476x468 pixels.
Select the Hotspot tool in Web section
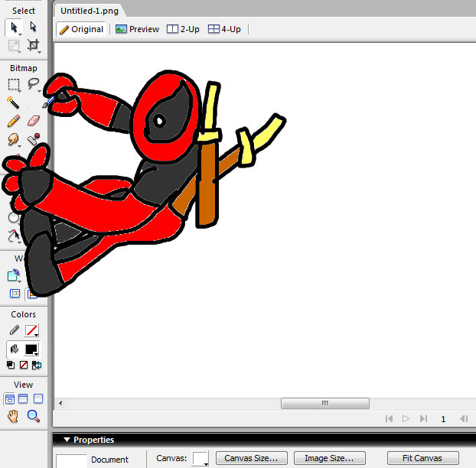pyautogui.click(x=14, y=275)
